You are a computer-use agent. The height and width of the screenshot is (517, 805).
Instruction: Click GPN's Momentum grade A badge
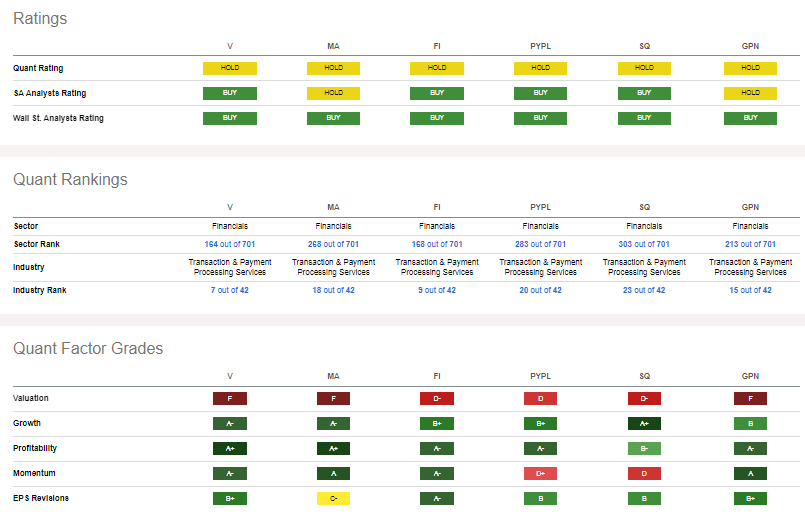[x=750, y=473]
